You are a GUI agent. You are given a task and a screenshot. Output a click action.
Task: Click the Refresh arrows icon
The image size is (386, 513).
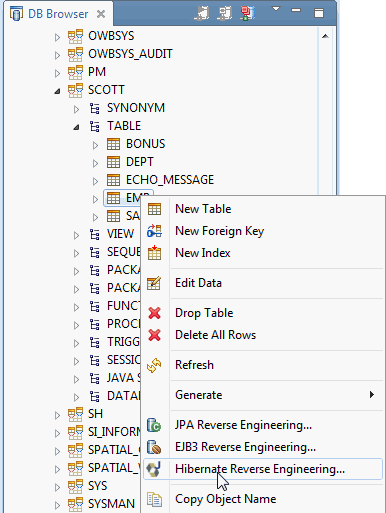154,365
